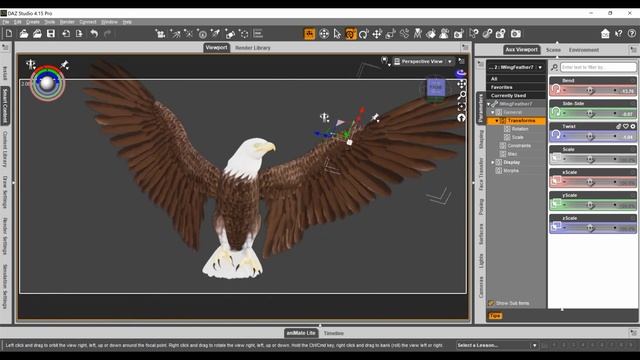Click the orbit gizmo sphere in viewport

coord(47,83)
